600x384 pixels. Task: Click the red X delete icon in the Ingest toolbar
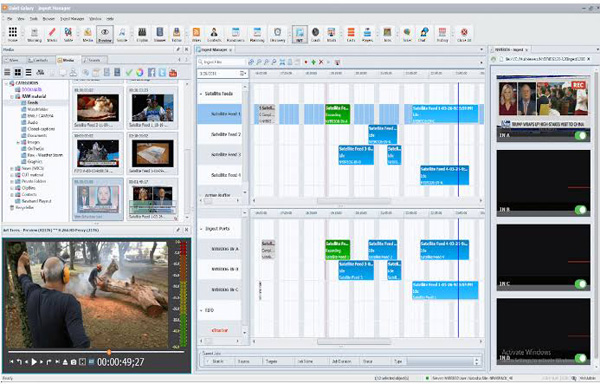[321, 62]
